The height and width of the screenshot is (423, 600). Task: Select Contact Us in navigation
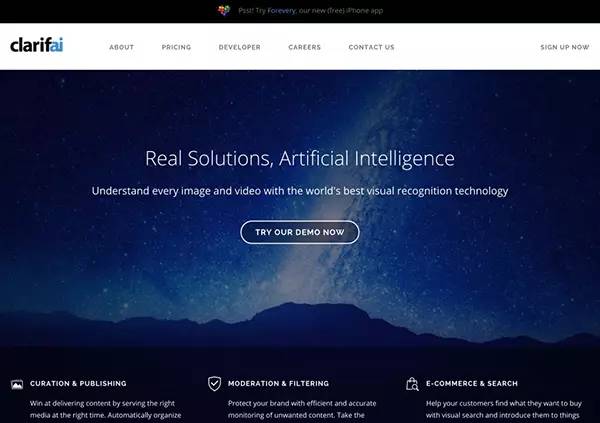(x=371, y=47)
